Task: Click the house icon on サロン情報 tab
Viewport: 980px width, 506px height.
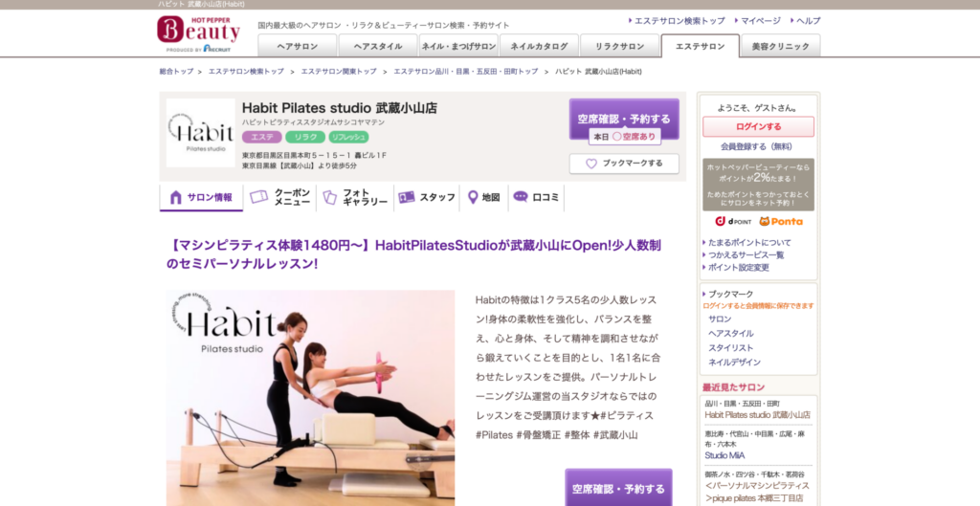Action: click(x=176, y=197)
